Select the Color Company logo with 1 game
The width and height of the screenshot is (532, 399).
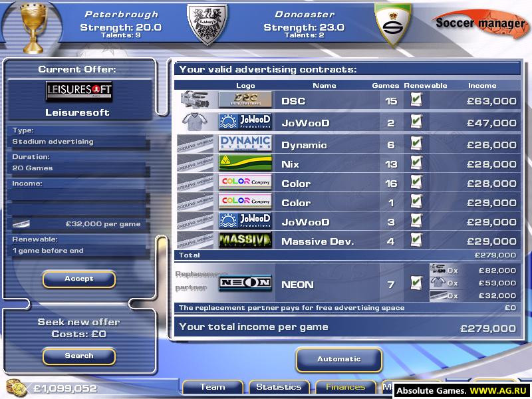[245, 202]
